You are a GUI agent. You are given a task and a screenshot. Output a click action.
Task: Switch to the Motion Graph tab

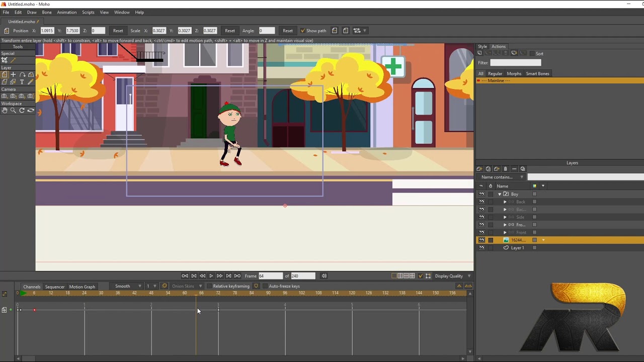(x=82, y=287)
